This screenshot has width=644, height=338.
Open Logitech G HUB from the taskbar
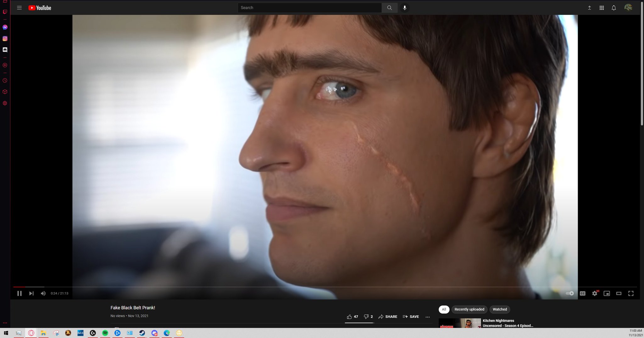pos(93,333)
